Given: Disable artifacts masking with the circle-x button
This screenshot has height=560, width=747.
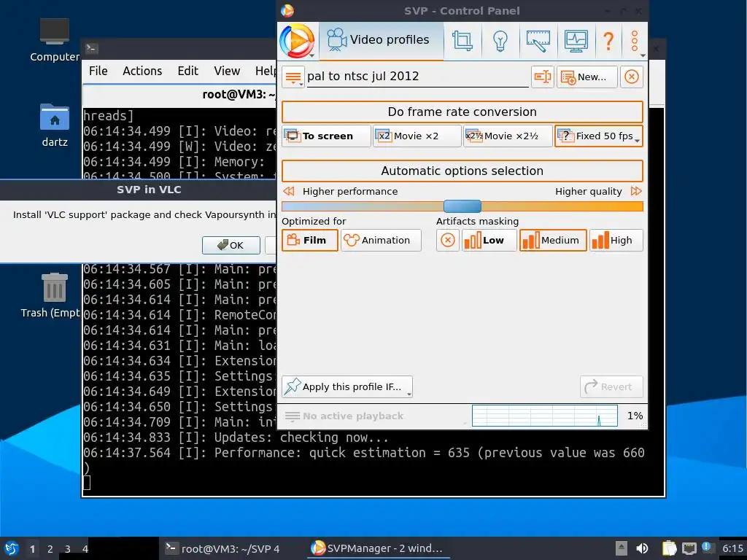Looking at the screenshot, I should (x=447, y=241).
